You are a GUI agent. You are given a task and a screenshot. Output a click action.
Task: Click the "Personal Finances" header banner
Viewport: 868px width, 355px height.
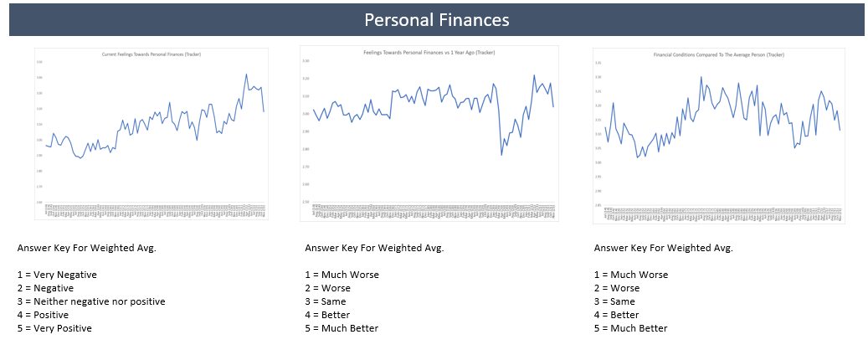(437, 19)
